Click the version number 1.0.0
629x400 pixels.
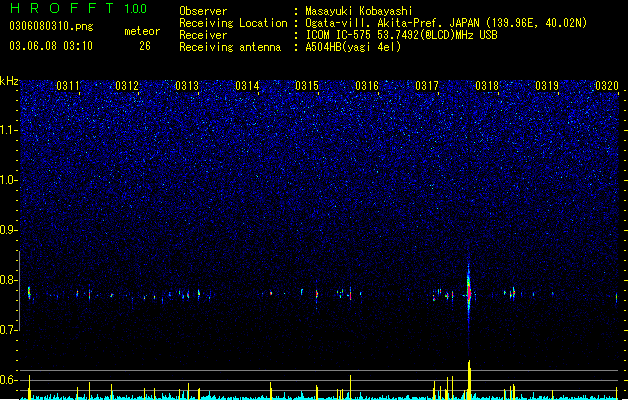point(135,8)
